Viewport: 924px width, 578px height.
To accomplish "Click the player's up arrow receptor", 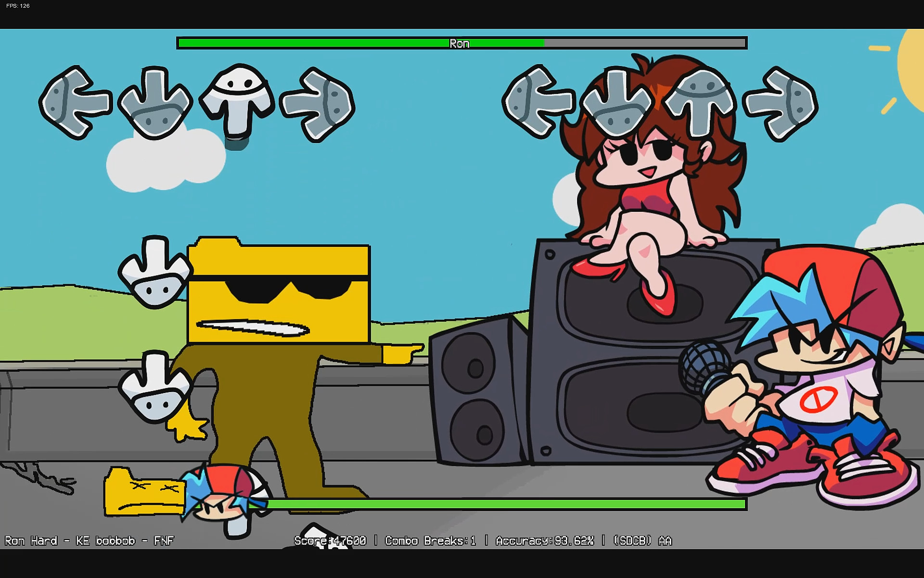I will tap(700, 101).
